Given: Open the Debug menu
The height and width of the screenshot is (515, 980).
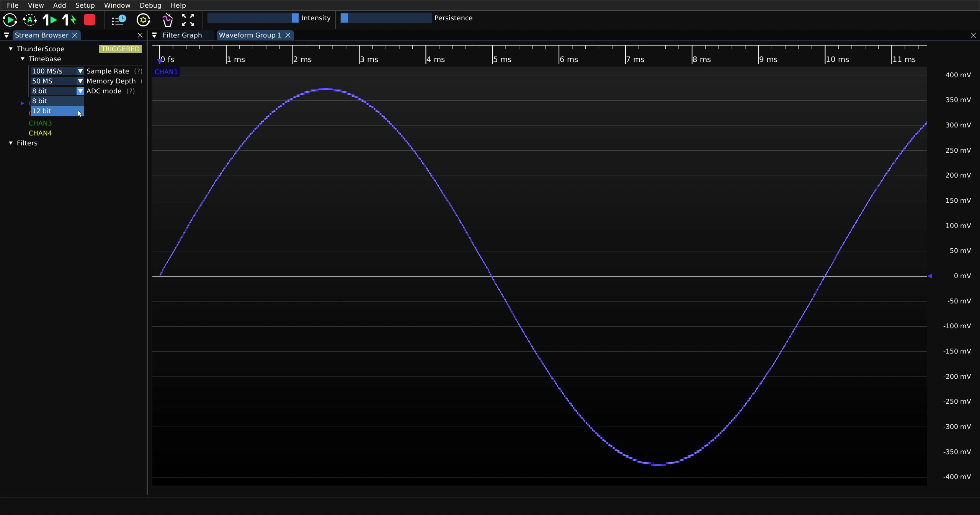Looking at the screenshot, I should pyautogui.click(x=150, y=5).
